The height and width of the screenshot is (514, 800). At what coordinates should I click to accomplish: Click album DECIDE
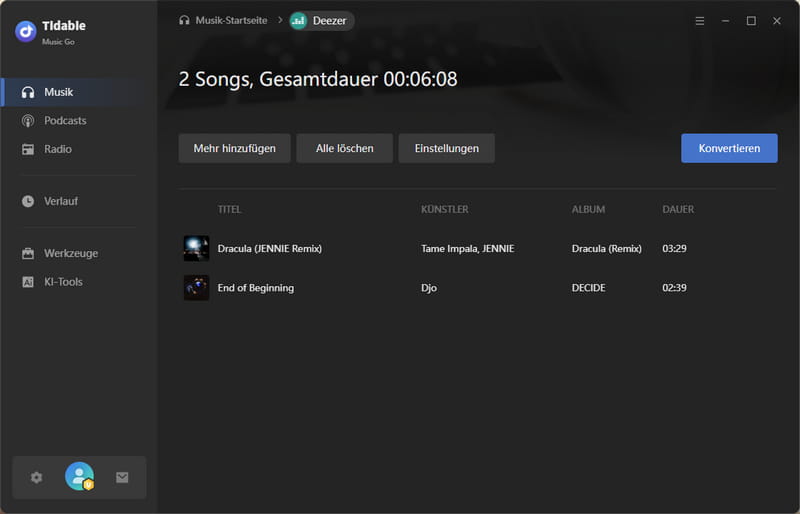pos(588,288)
